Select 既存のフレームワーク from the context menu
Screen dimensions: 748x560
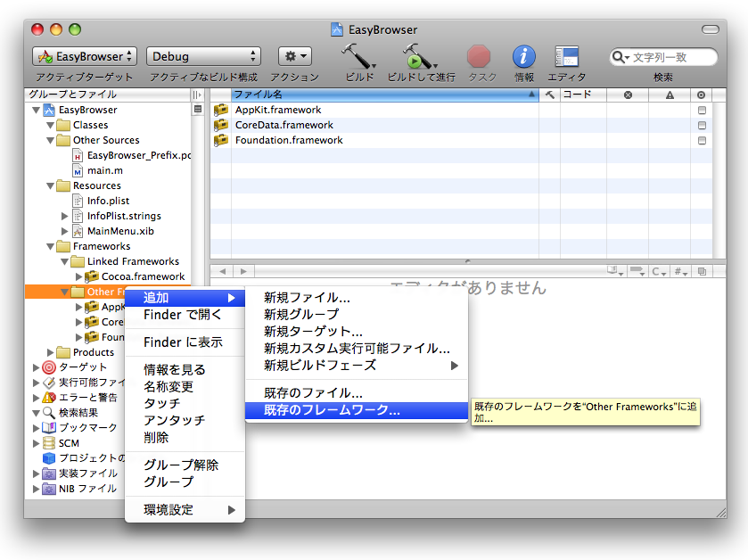tap(330, 409)
